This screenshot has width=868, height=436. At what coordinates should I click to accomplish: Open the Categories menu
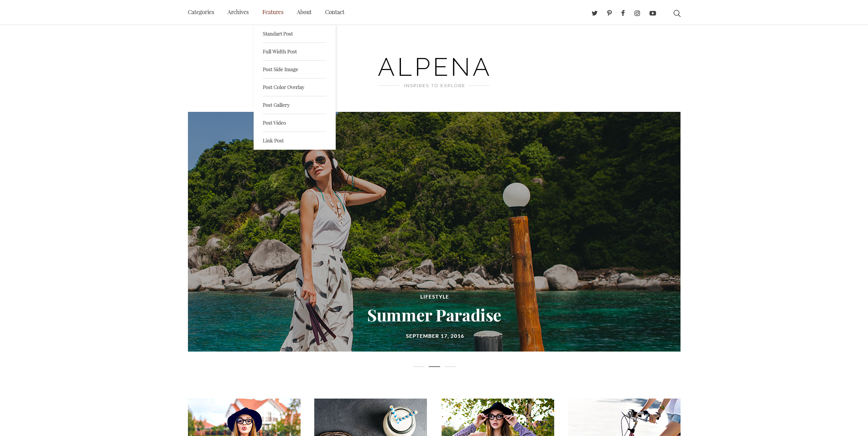click(x=201, y=12)
